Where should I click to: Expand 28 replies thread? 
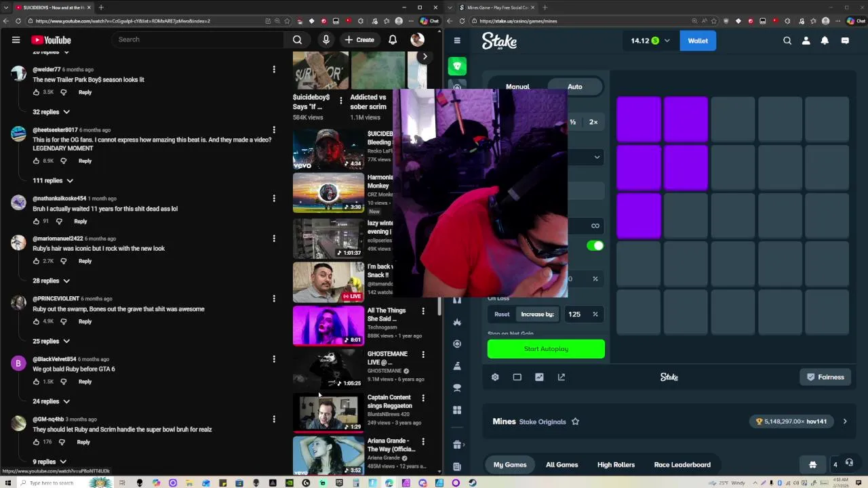click(51, 281)
